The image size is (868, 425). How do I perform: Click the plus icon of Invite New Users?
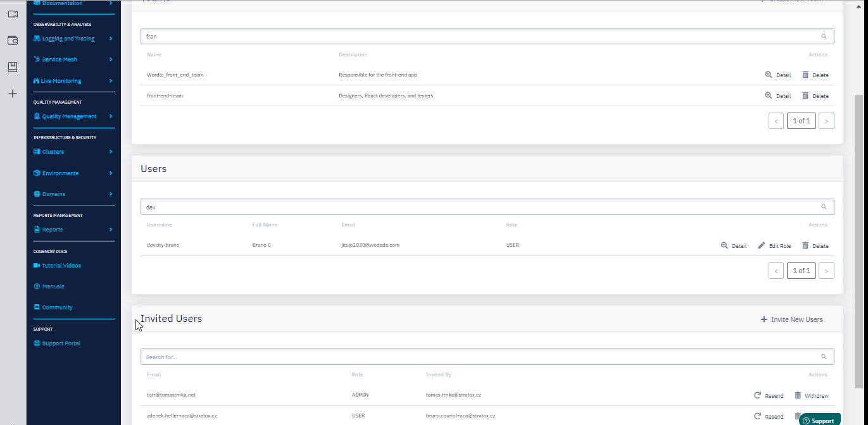click(764, 319)
